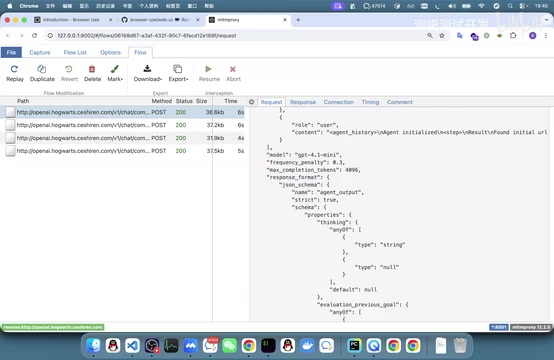The image size is (554, 360).
Task: Click the gpt-4.1-mini model value
Action: coord(317,155)
